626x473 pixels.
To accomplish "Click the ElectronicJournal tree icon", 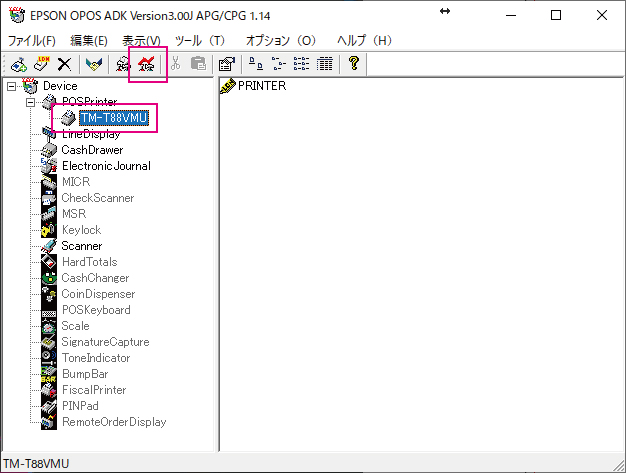I will (x=49, y=166).
